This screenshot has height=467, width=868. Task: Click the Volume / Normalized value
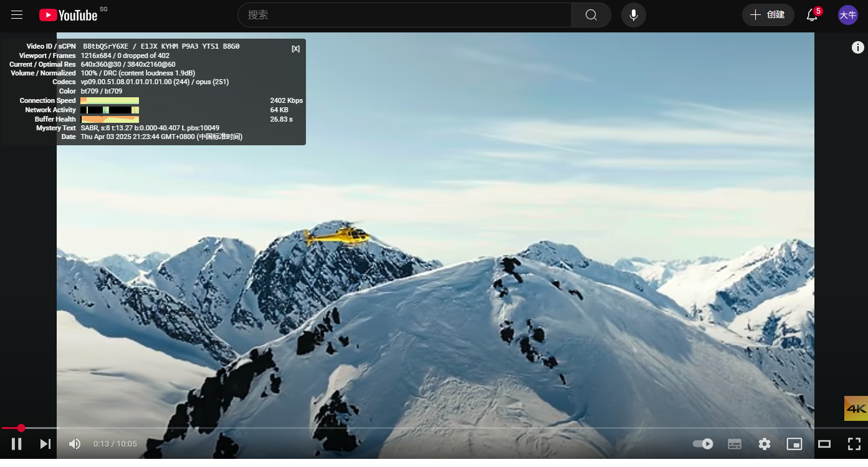[138, 73]
